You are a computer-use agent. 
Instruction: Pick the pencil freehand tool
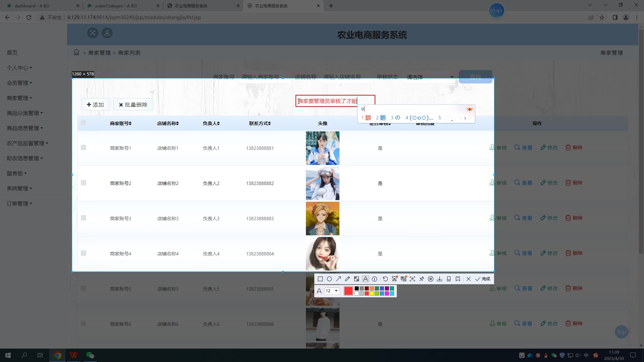(347, 279)
